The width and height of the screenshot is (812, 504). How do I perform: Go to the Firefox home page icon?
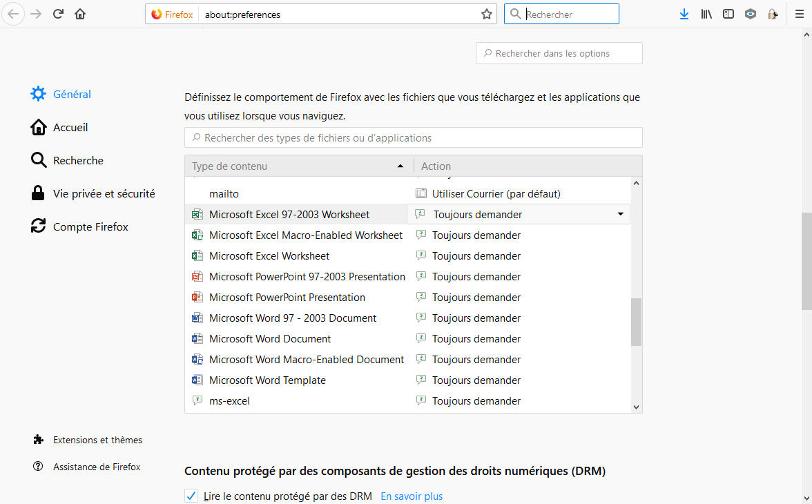coord(80,14)
